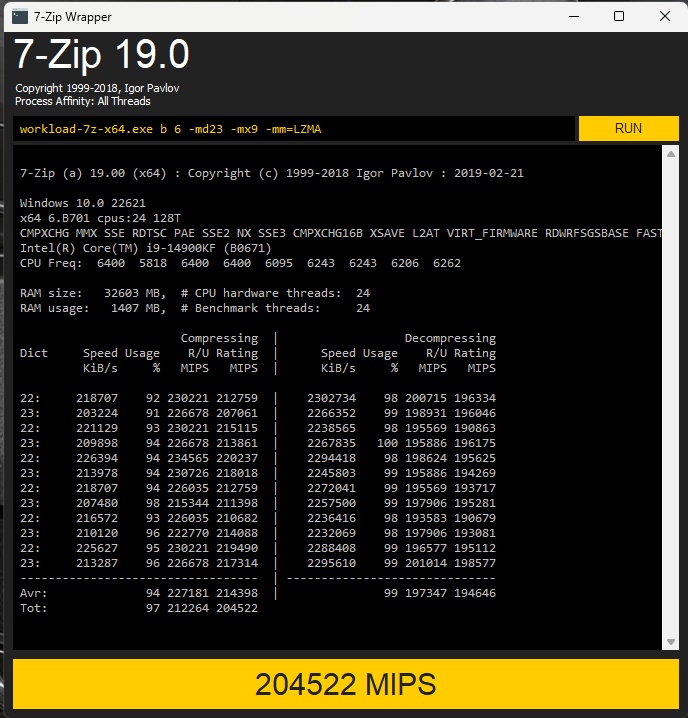Click the 7-Zip 19.0 heading
Screen dimensions: 688x718
pyautogui.click(x=102, y=54)
